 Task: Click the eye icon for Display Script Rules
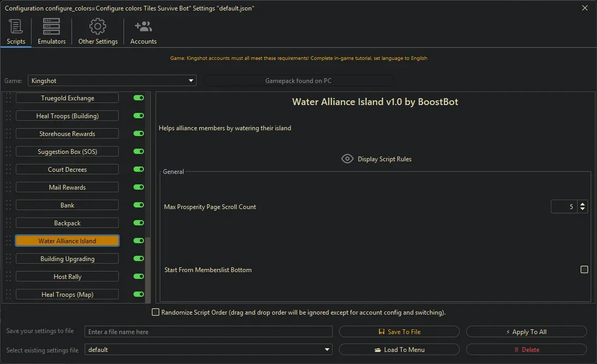pyautogui.click(x=347, y=159)
